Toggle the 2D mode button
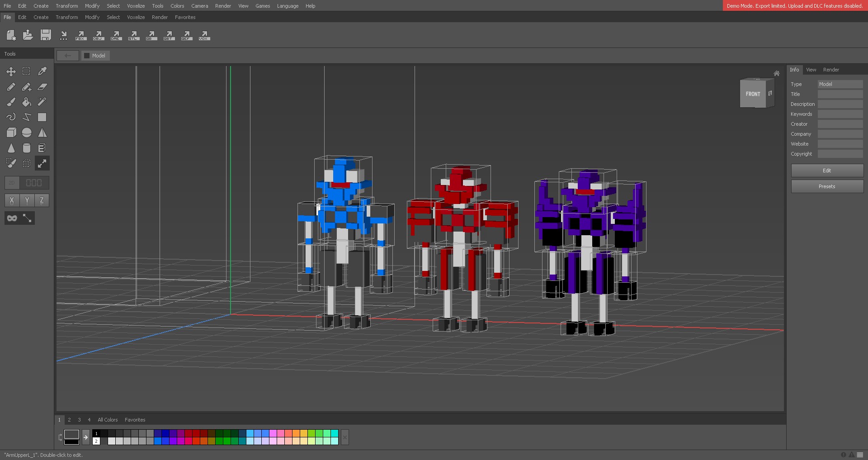 (12, 183)
